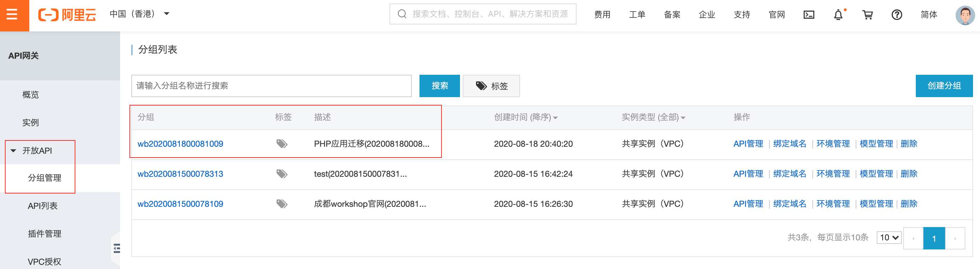Viewport: 980px width, 269px height.
Task: Click the previous page arrow
Action: click(x=913, y=238)
